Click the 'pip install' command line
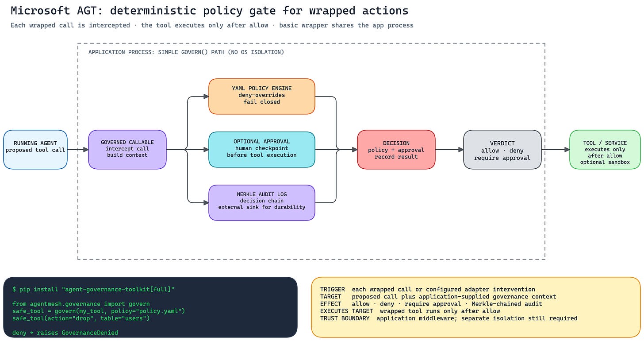 coord(94,289)
